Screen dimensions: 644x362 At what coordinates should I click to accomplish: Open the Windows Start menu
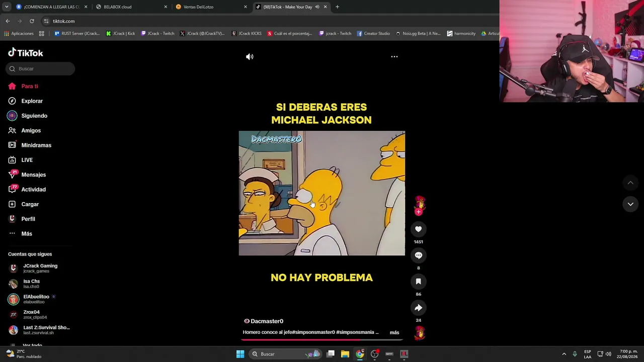pyautogui.click(x=240, y=354)
